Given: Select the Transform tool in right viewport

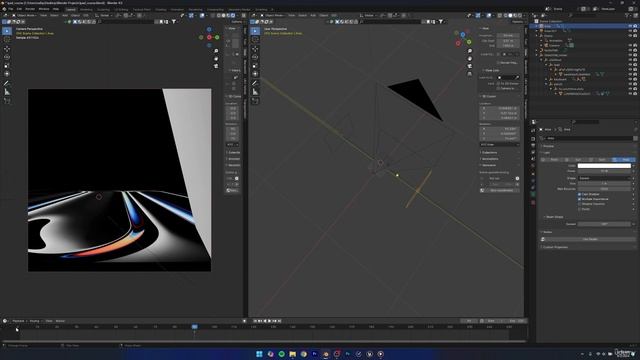Looking at the screenshot, I should (x=255, y=74).
